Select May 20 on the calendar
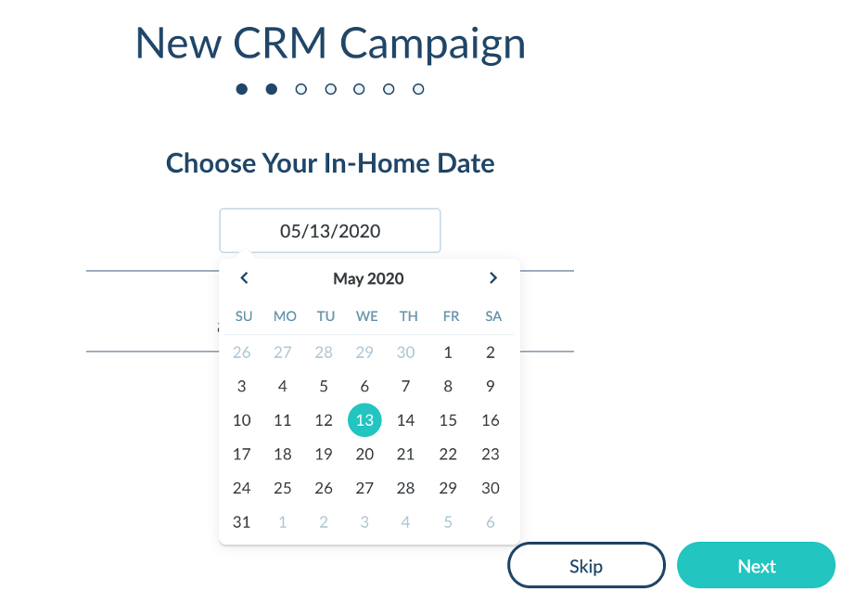 point(364,454)
